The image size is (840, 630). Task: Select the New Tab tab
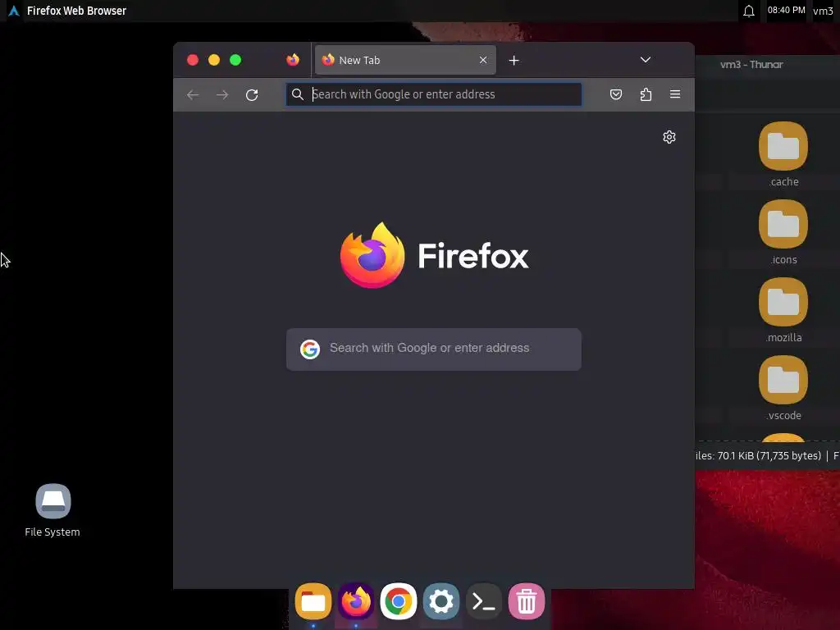[405, 60]
